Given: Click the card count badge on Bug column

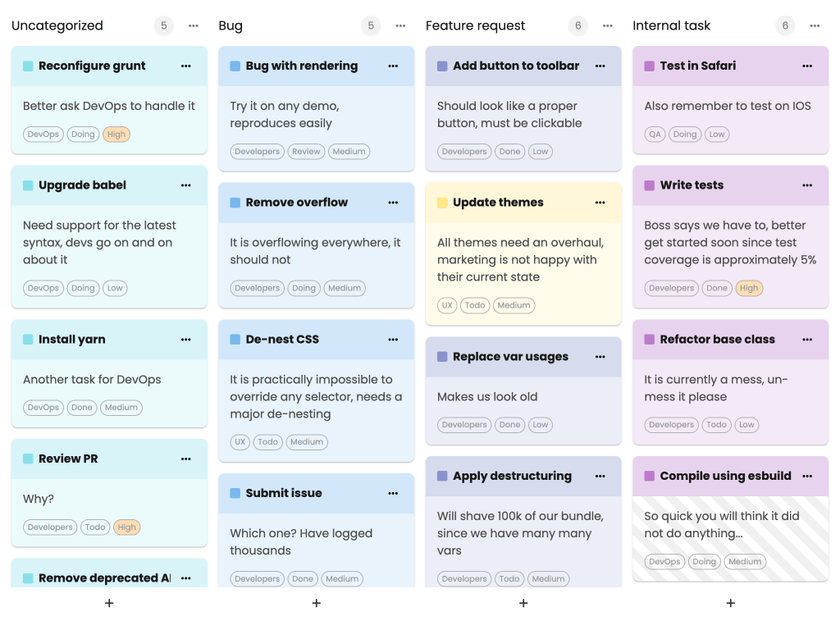Looking at the screenshot, I should [371, 25].
